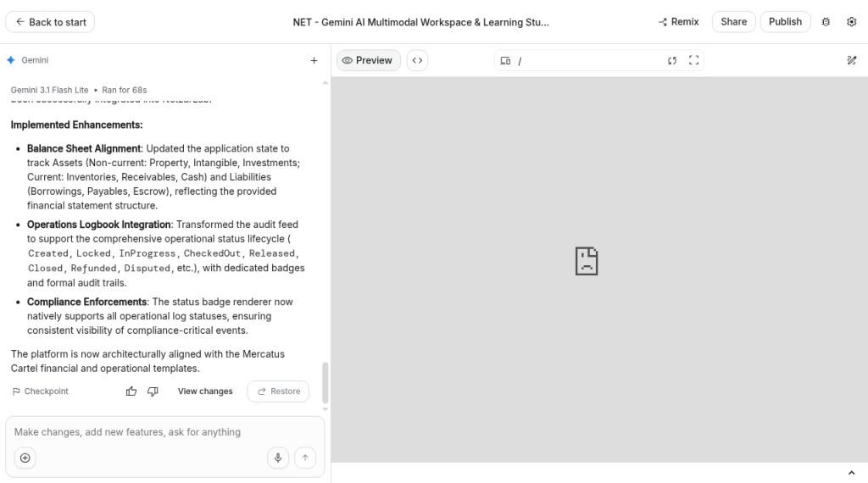Screen dimensions: 868x483
Task: Click the 'Disputed' code term
Action: point(147,269)
